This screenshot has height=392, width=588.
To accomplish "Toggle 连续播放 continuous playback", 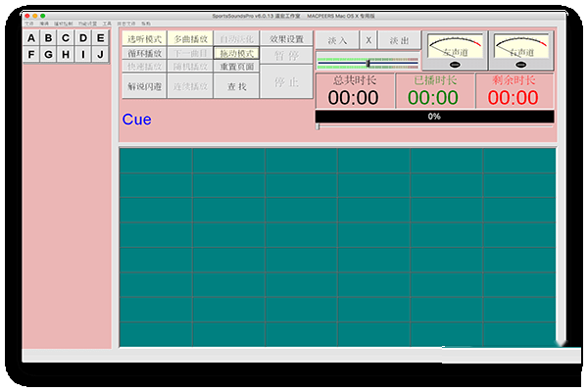I will pyautogui.click(x=190, y=86).
